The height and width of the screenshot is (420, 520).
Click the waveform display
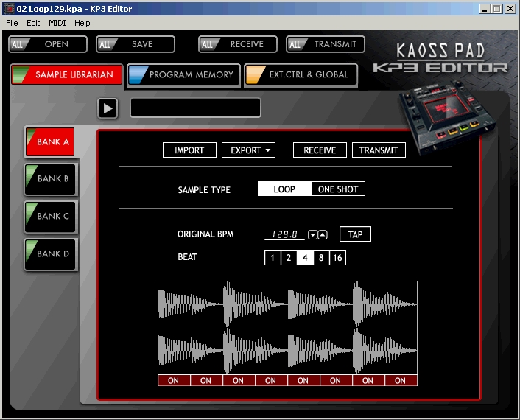click(x=287, y=328)
